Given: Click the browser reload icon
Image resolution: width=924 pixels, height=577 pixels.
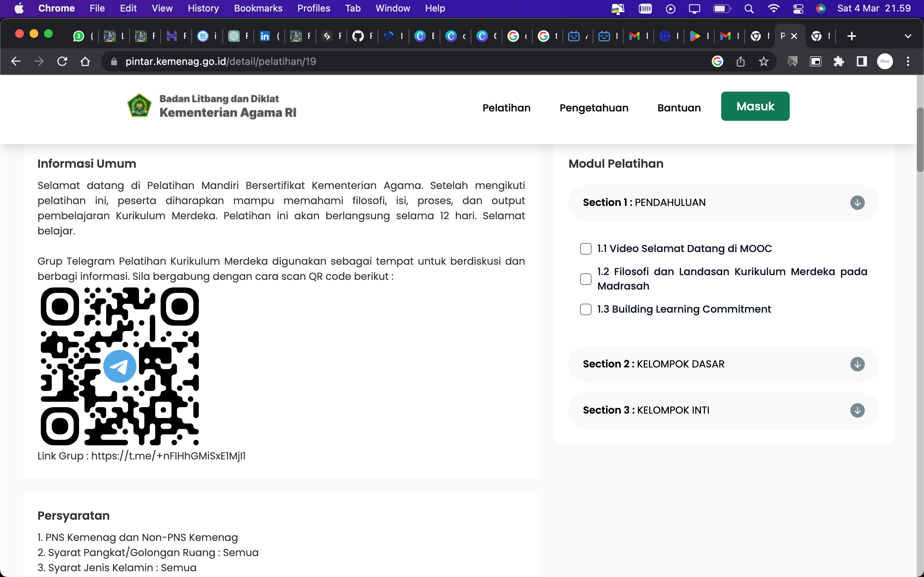Looking at the screenshot, I should point(62,61).
